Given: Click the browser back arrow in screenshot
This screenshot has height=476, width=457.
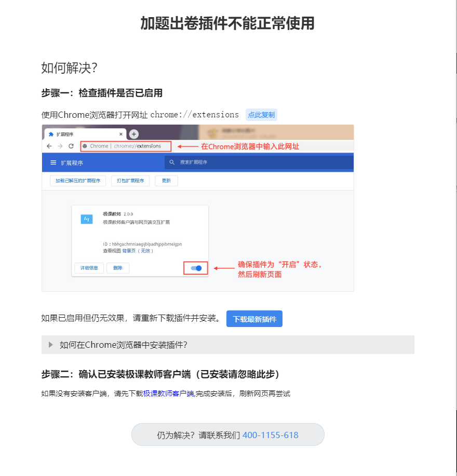Looking at the screenshot, I should click(x=49, y=146).
